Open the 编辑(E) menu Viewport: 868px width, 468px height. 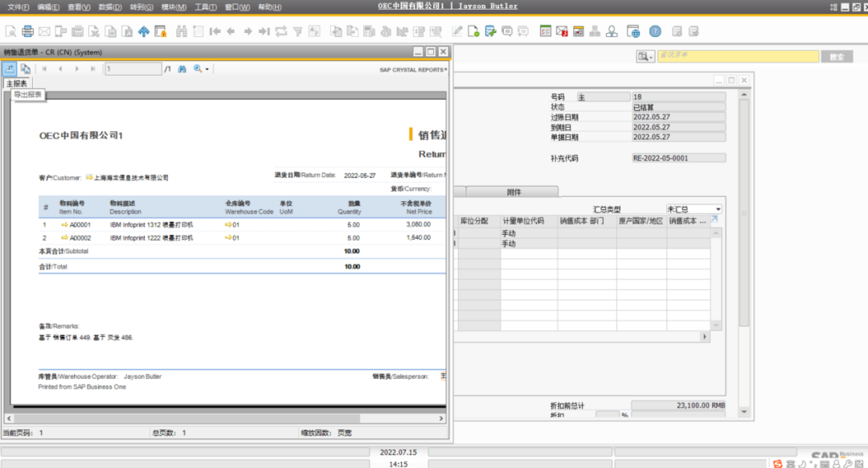48,6
